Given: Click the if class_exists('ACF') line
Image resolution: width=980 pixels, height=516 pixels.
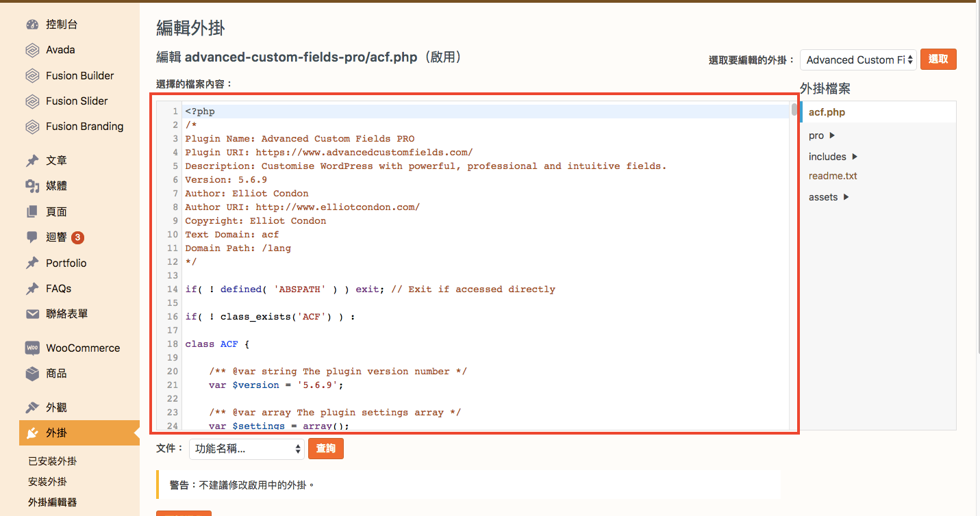Looking at the screenshot, I should [x=271, y=317].
